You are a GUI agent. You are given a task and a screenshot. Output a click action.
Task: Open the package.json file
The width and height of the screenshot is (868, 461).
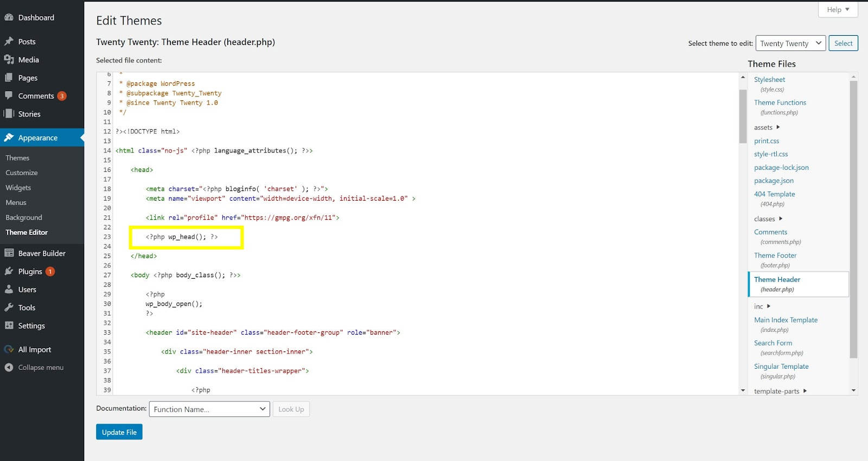point(774,181)
